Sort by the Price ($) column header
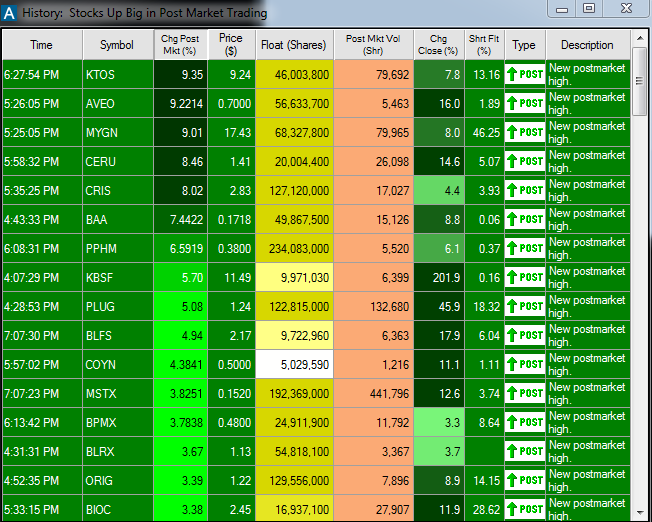652x522 pixels. coord(232,45)
